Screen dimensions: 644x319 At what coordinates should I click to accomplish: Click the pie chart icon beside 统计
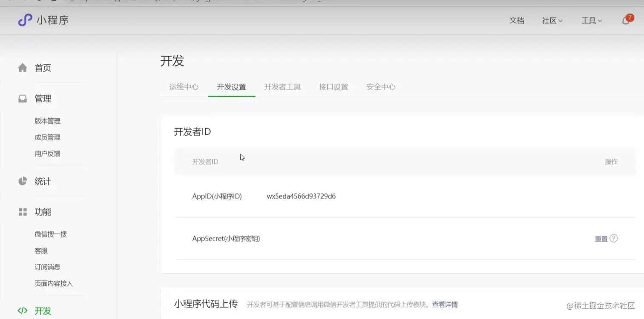point(23,181)
